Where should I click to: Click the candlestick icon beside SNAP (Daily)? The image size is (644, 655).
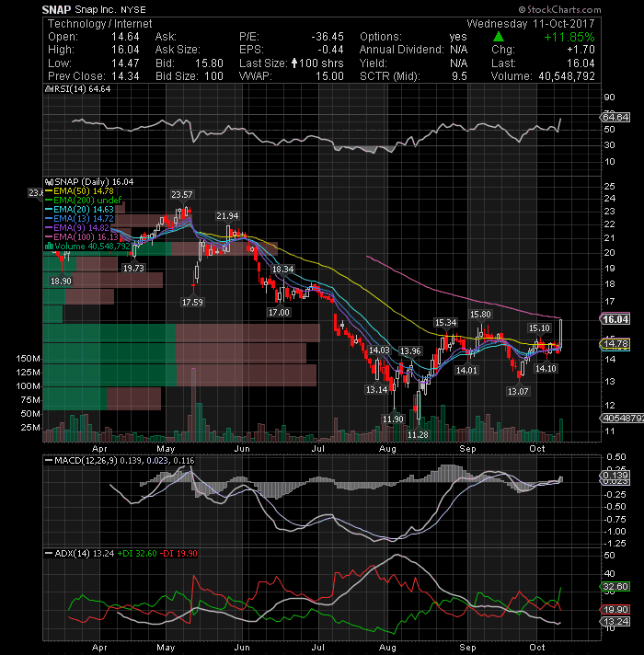pyautogui.click(x=49, y=182)
